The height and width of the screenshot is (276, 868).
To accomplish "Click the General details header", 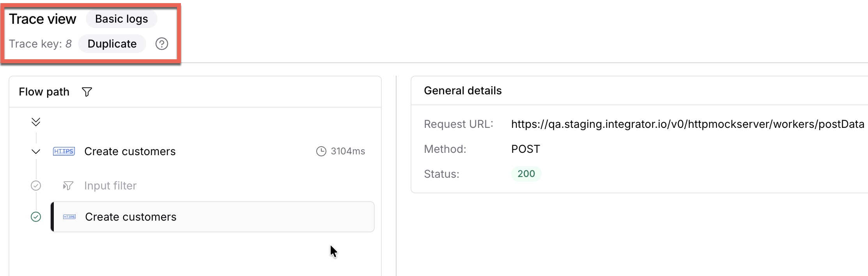I will pyautogui.click(x=463, y=90).
